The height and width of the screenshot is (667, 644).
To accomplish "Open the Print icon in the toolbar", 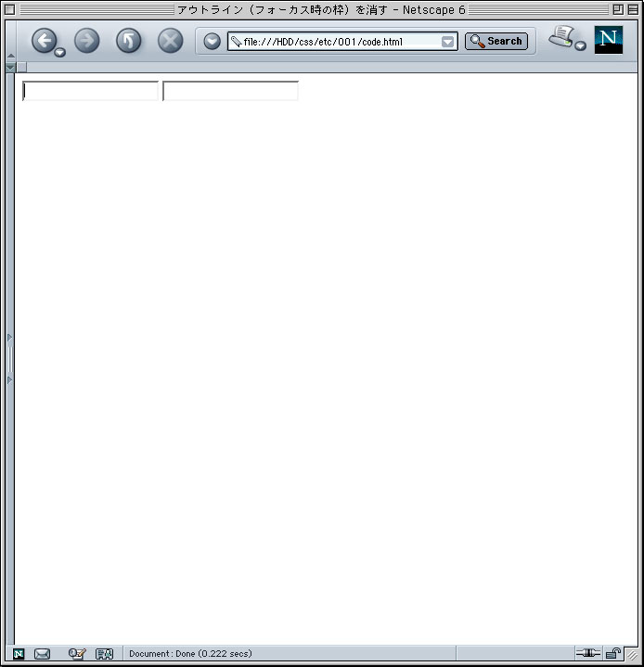I will 561,36.
